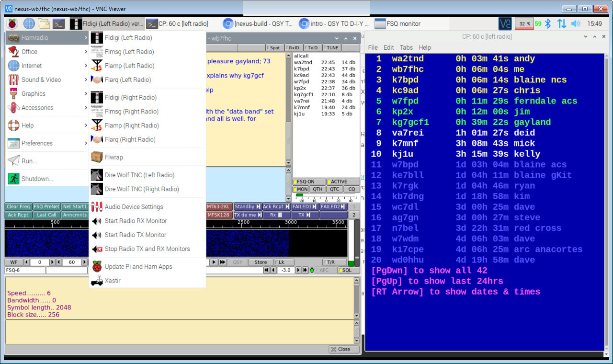613x364 pixels.
Task: Open File menu in CP terminal window
Action: (373, 47)
